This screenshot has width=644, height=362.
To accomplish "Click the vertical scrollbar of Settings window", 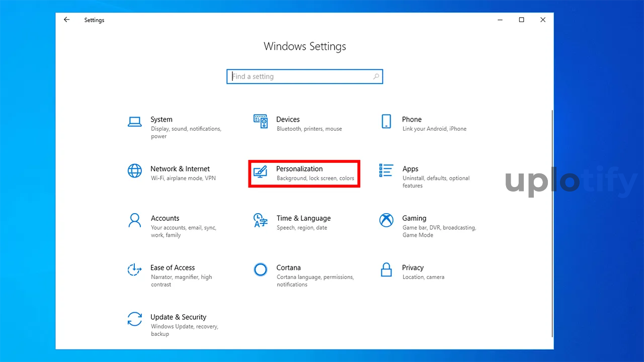I will [x=552, y=221].
